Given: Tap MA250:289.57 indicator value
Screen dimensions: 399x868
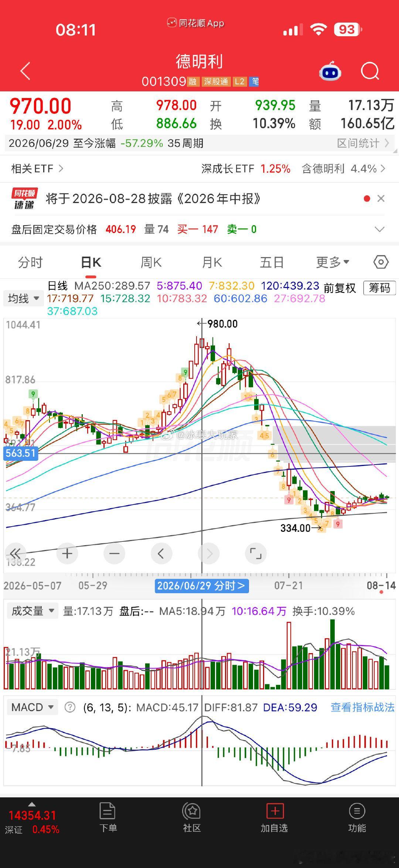Looking at the screenshot, I should coord(112,286).
